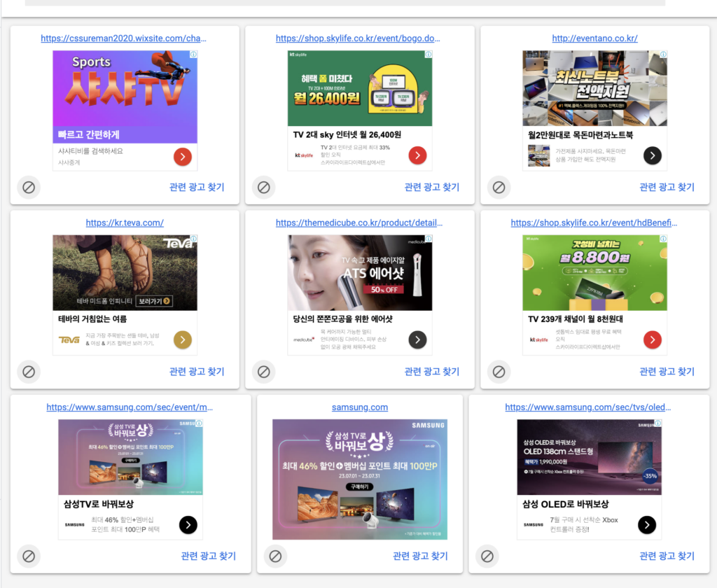Open the plain samsung.com link

click(360, 407)
